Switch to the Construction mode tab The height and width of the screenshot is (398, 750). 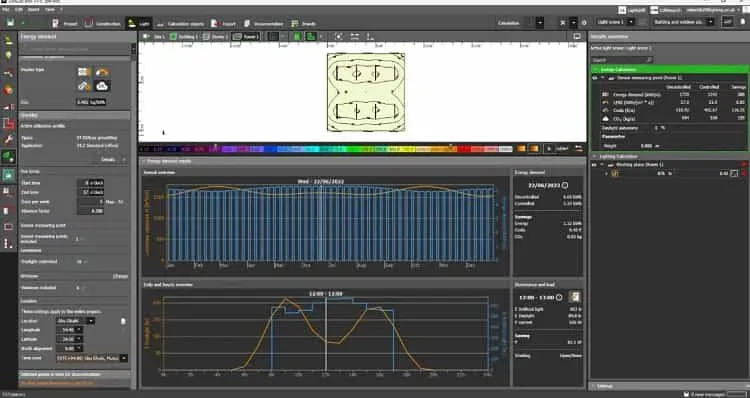coord(102,23)
